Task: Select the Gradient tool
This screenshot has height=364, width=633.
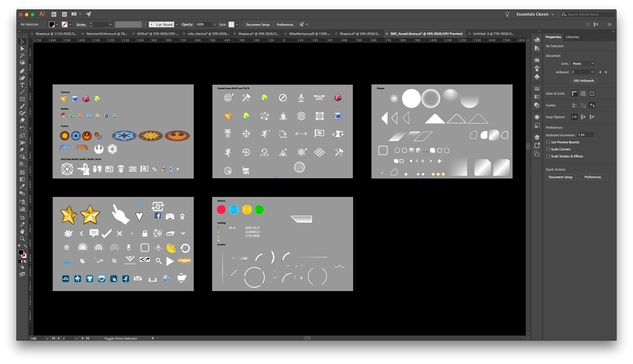Action: (22, 179)
